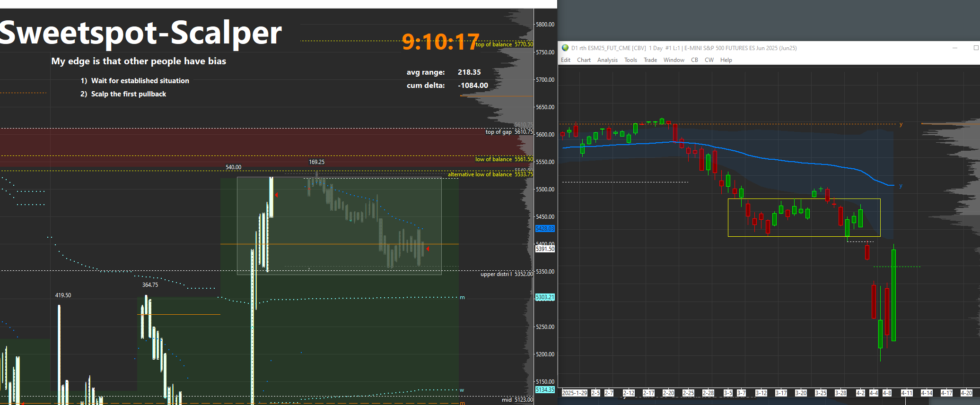Click the 'upper distri l 5352.00' label
This screenshot has height=405, width=980.
click(507, 274)
